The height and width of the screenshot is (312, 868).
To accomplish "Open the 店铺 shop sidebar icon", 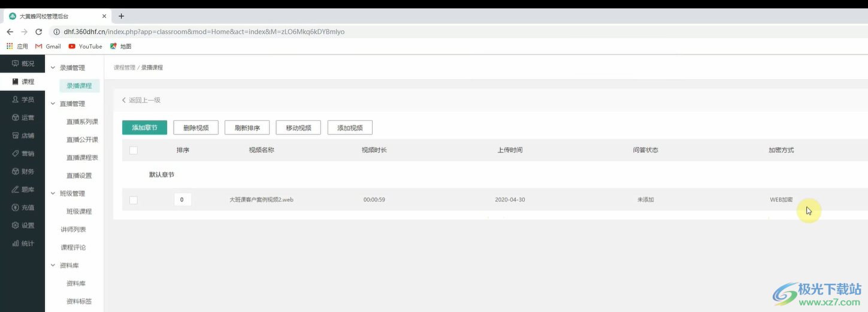I will [x=15, y=135].
